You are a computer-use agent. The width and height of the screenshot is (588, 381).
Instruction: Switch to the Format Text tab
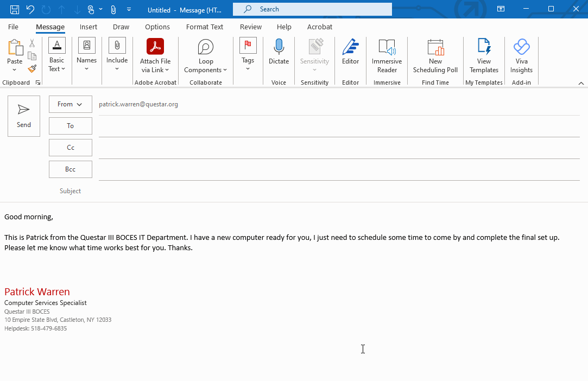click(204, 27)
